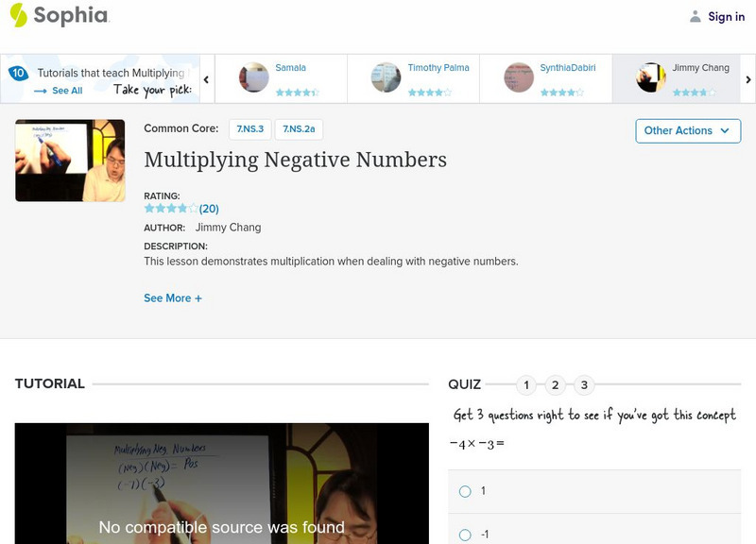Open the Sophia logo home link
The image size is (756, 544).
point(60,15)
